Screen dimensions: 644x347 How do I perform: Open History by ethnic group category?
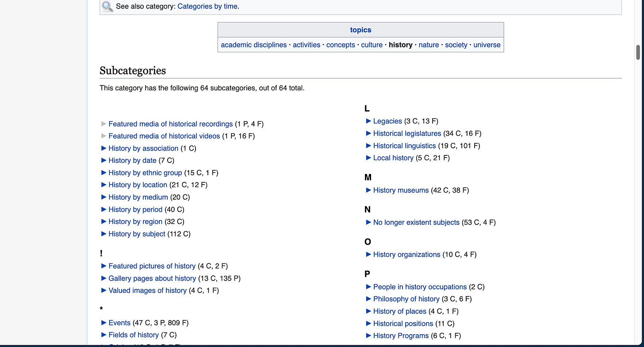(x=145, y=173)
